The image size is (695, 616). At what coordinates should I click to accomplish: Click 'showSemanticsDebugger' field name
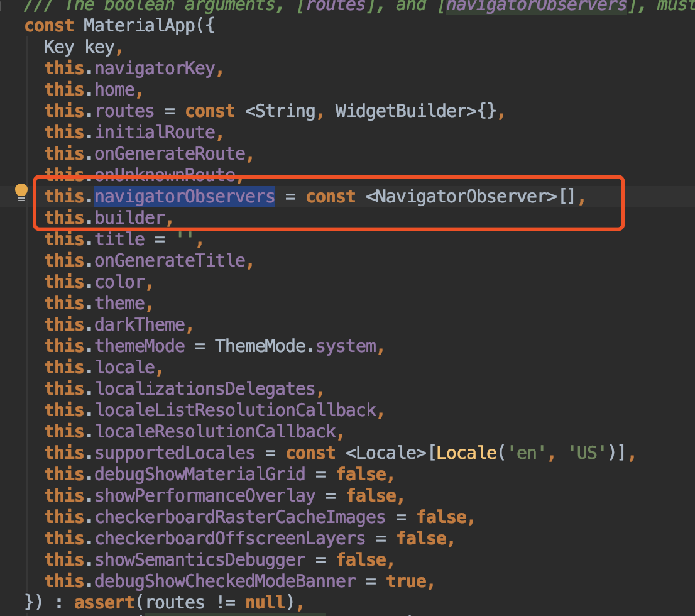(x=200, y=559)
